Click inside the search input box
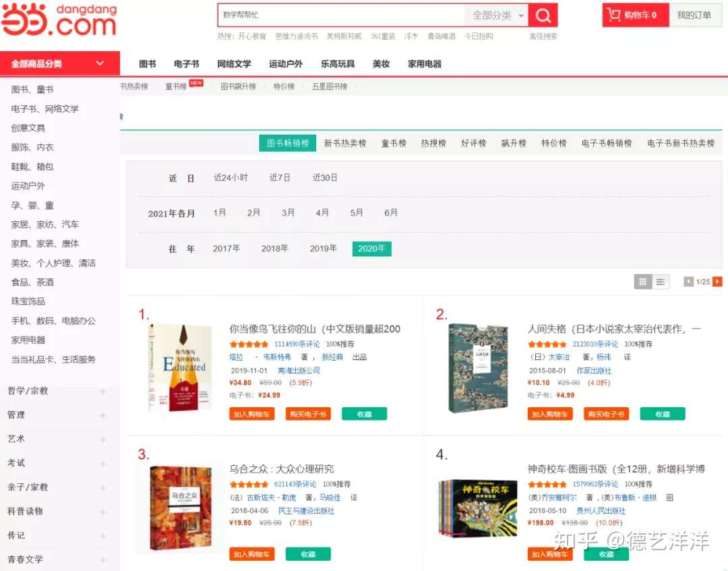The width and height of the screenshot is (728, 571). click(337, 15)
